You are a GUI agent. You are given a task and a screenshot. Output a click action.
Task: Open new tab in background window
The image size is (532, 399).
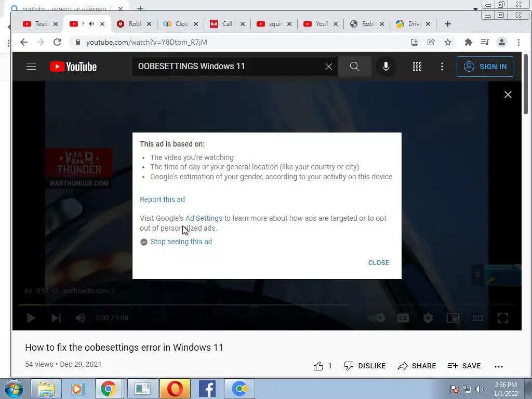(x=140, y=8)
